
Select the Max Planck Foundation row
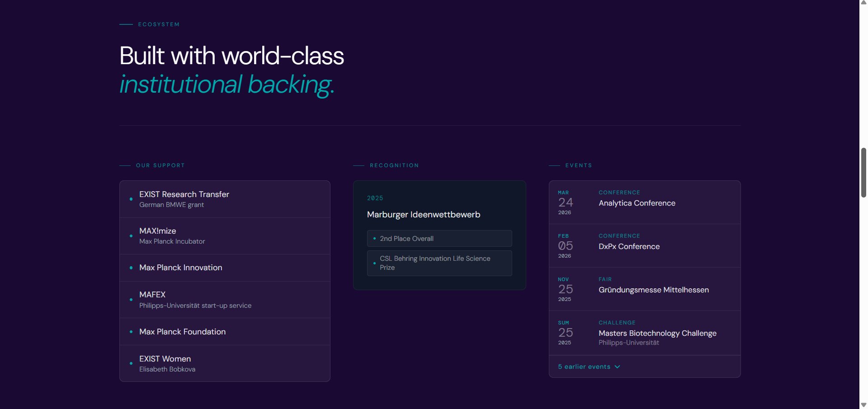182,332
